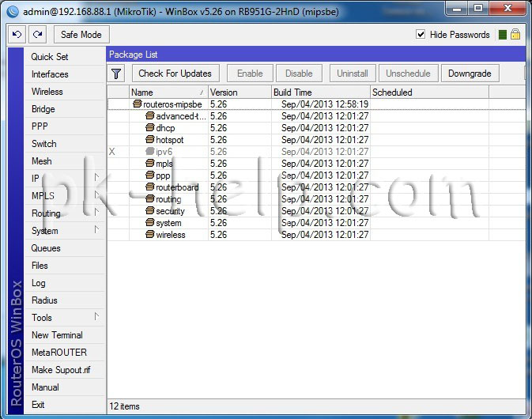Select the routerboard package name

click(x=177, y=187)
